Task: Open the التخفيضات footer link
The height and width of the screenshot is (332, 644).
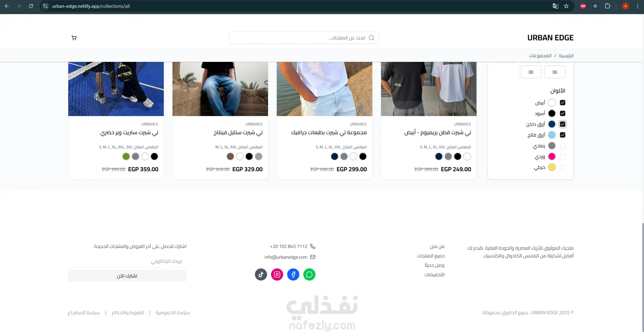Action: [434, 274]
